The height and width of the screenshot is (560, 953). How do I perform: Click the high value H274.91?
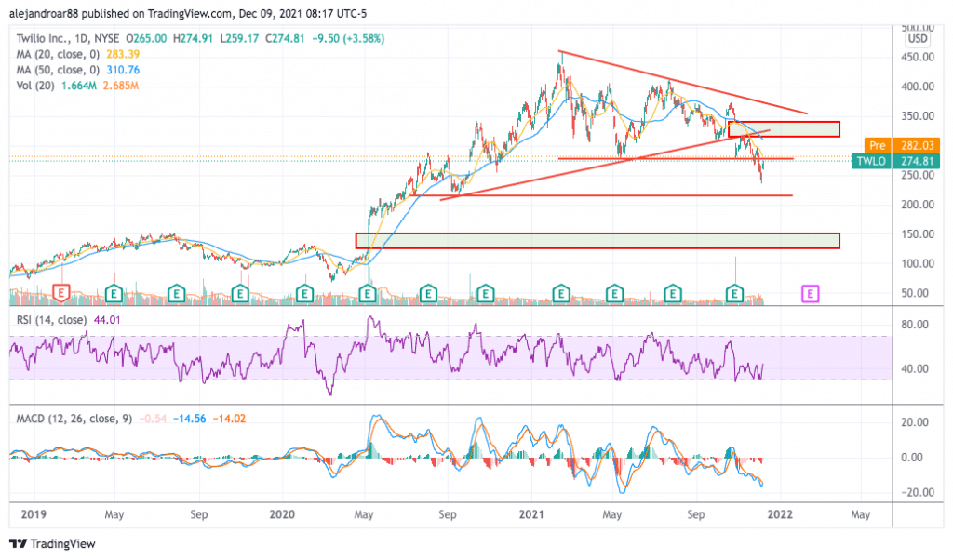[194, 38]
